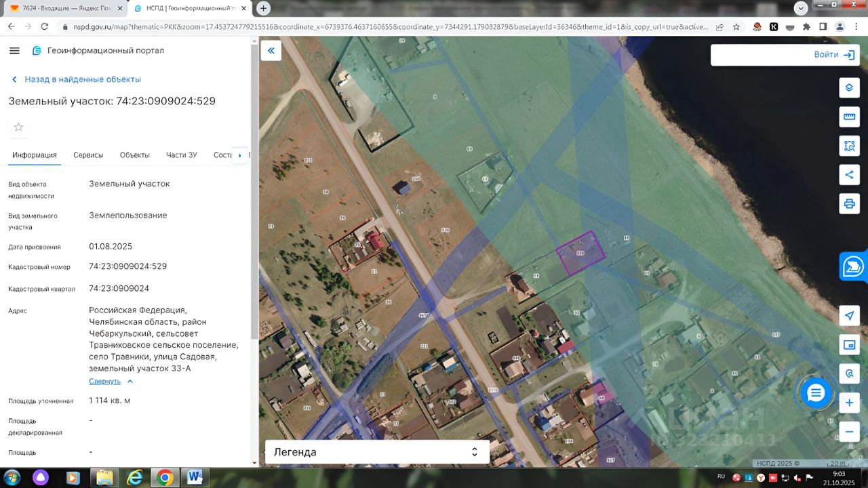This screenshot has width=868, height=488.
Task: Activate the area search selection tool
Action: (849, 145)
